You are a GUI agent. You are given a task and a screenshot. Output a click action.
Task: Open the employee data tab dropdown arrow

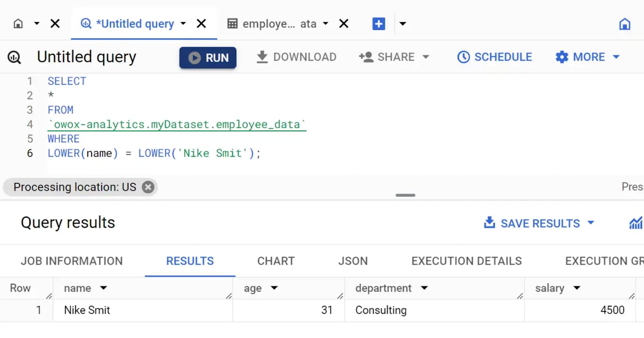(x=325, y=24)
